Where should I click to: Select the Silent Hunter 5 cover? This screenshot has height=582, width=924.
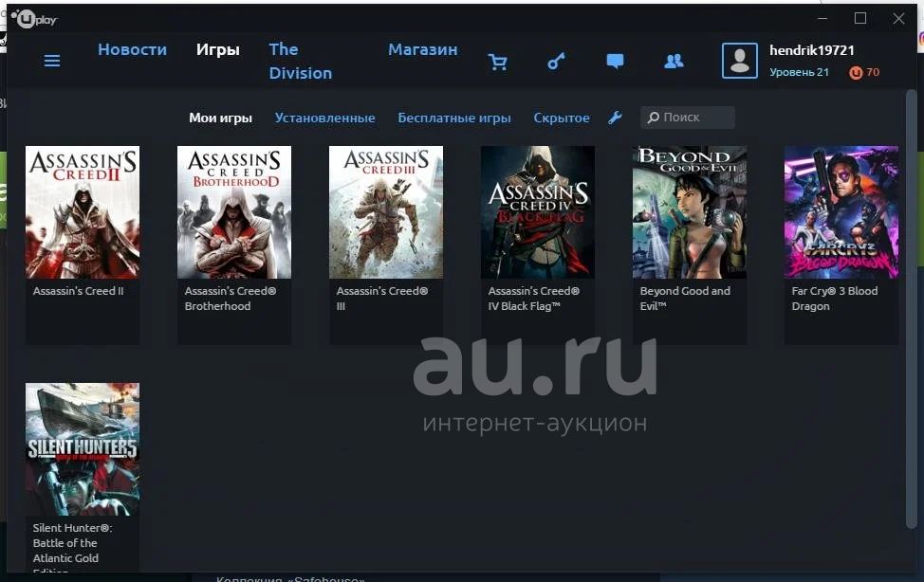click(83, 449)
